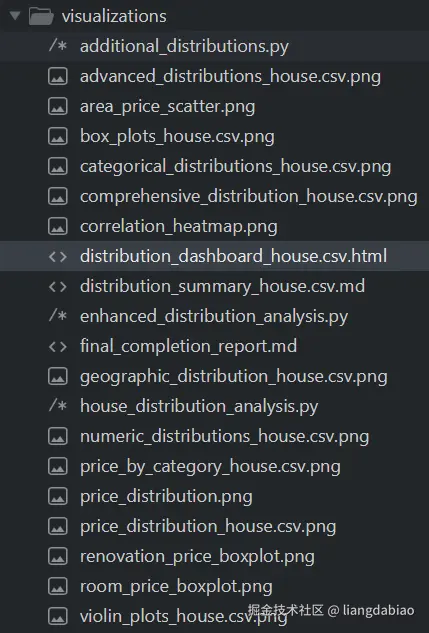
Task: Click the image icon beside numeric_distributions_house.csv.png
Action: 58,436
